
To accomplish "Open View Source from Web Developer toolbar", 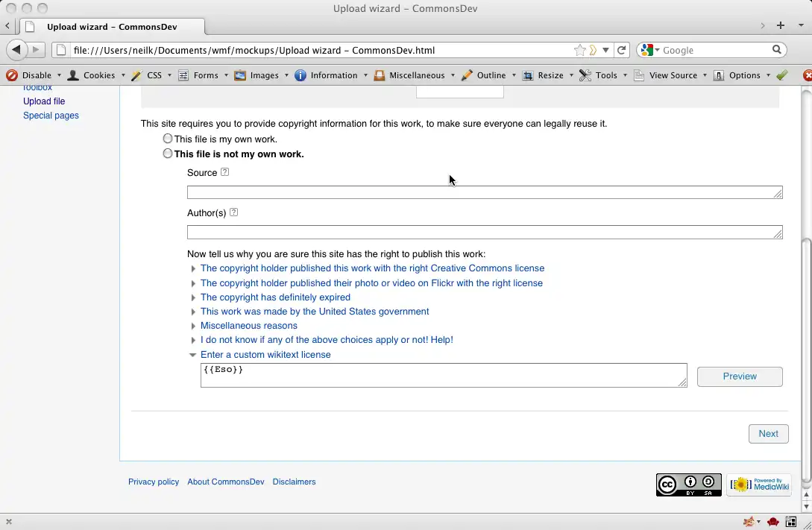I will [x=670, y=75].
